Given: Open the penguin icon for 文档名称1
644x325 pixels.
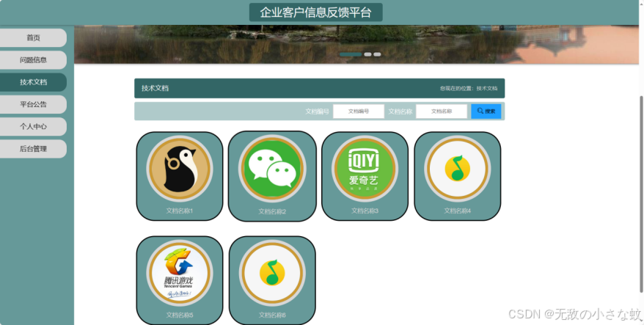Looking at the screenshot, I should point(180,169).
